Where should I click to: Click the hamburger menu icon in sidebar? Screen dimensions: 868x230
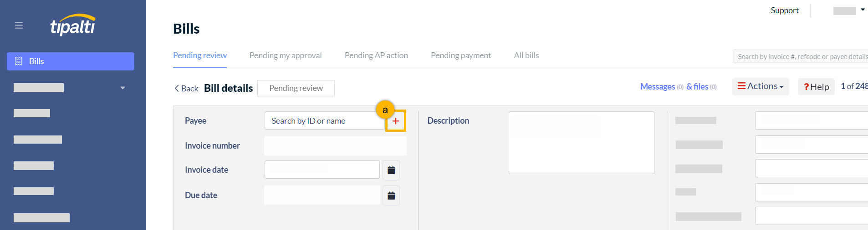(19, 25)
